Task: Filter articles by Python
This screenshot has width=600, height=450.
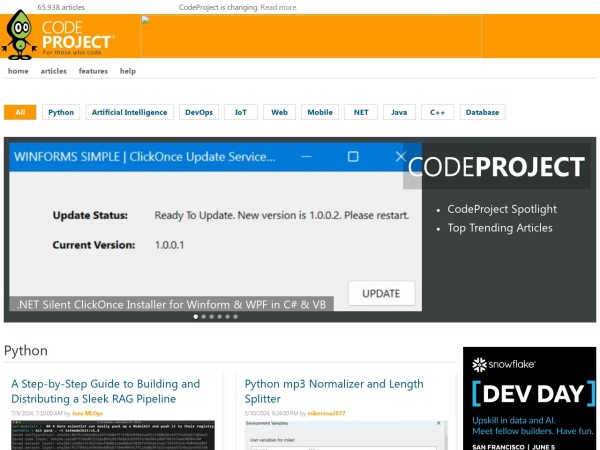Action: (61, 112)
